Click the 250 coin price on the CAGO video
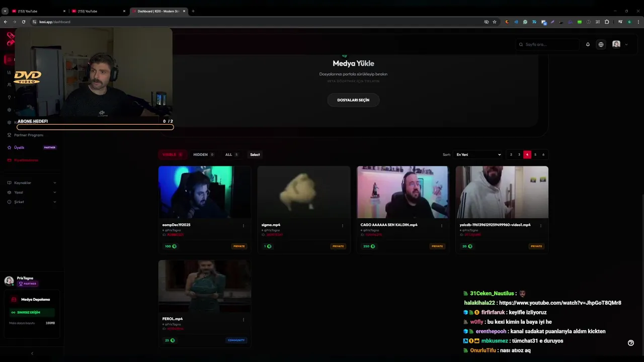644x362 pixels. point(369,246)
